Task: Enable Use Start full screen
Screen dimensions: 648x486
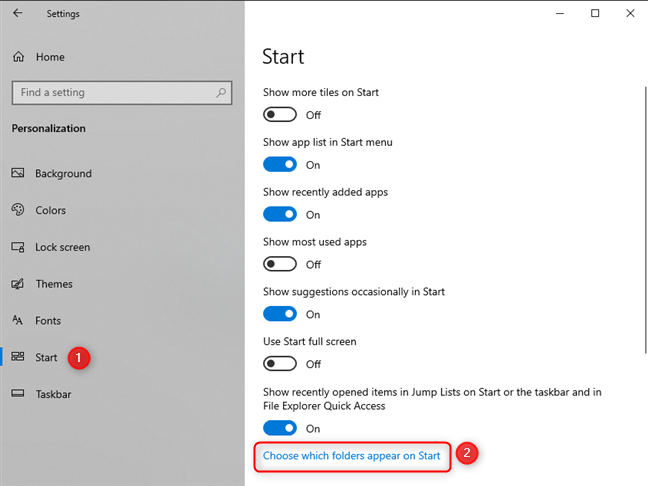Action: (x=280, y=364)
